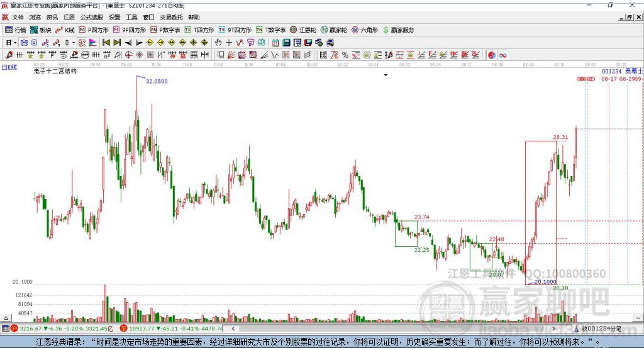Click the 收001234分笔 status entry
The height and width of the screenshot is (348, 644).
[597, 329]
